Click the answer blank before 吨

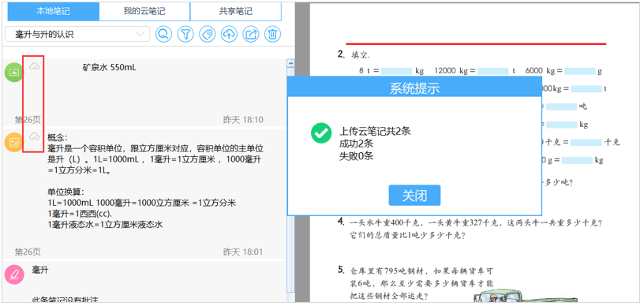click(x=561, y=106)
